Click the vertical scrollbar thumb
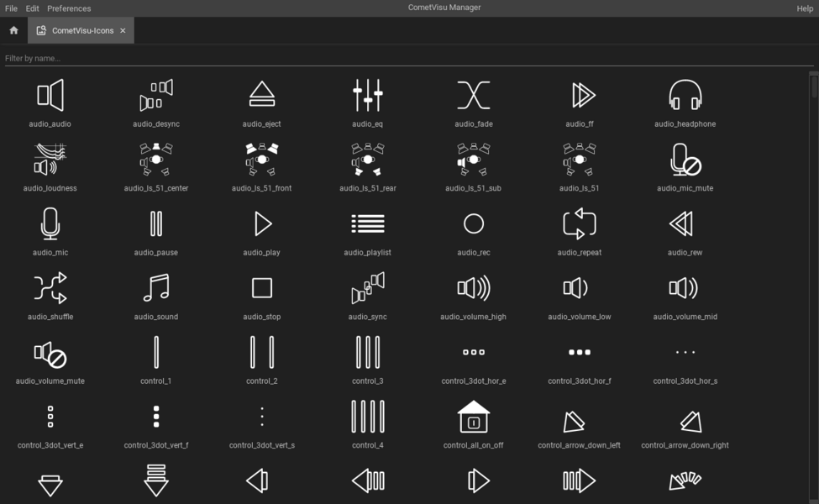 tap(814, 87)
